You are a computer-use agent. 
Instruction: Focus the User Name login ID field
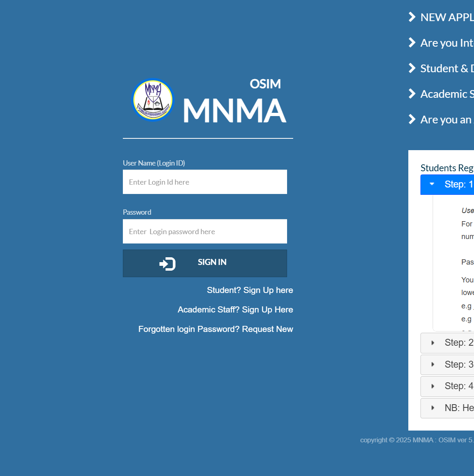[x=205, y=182]
